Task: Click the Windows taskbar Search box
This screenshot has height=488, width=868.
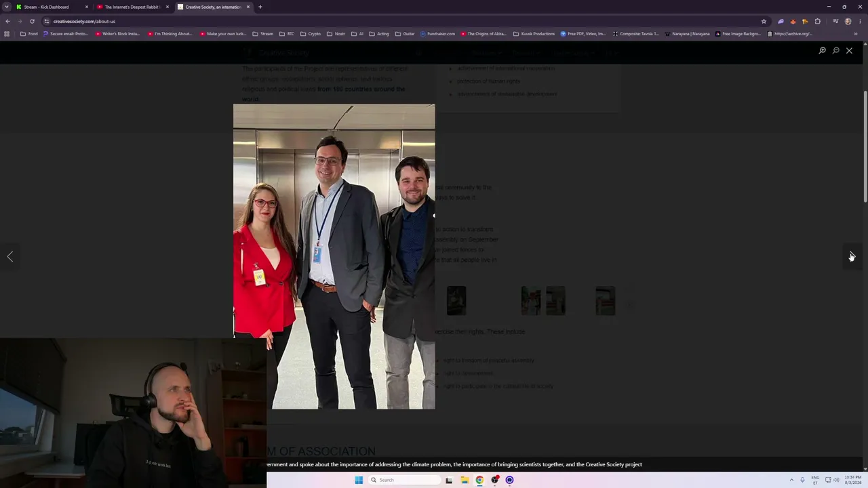Action: (404, 480)
